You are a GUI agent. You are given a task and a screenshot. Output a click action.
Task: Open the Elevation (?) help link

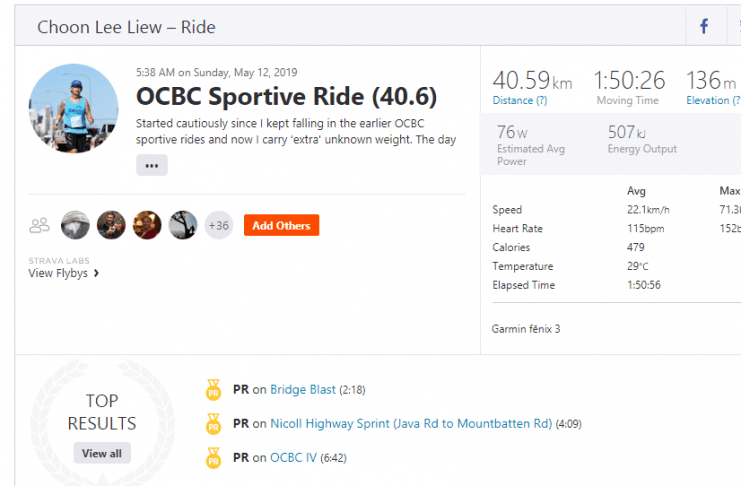click(713, 100)
